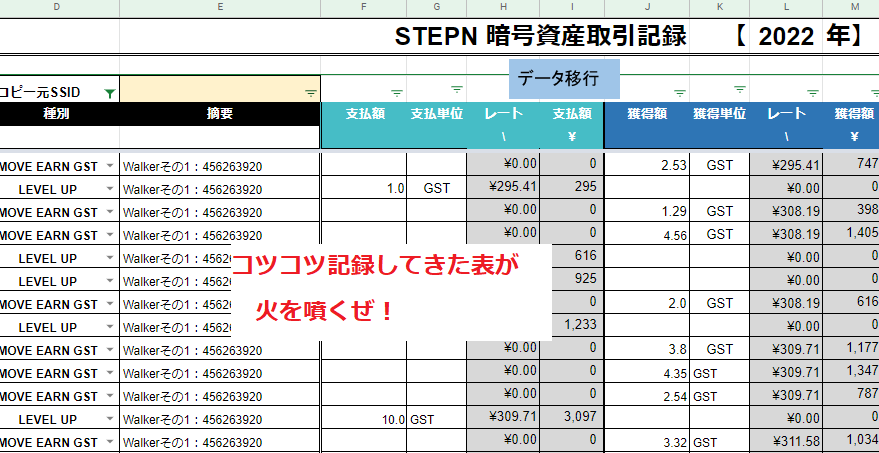
Task: Select the 1.0 payment amount cell
Action: [364, 188]
